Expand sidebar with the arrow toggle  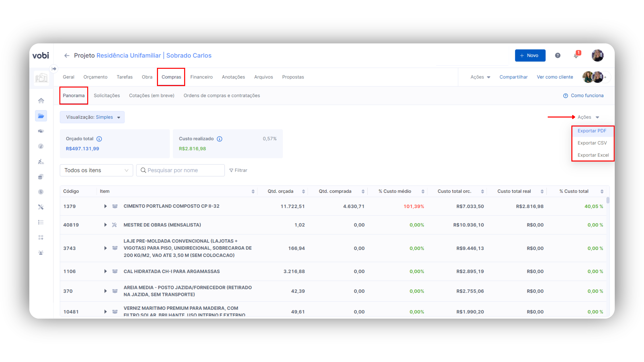(54, 69)
